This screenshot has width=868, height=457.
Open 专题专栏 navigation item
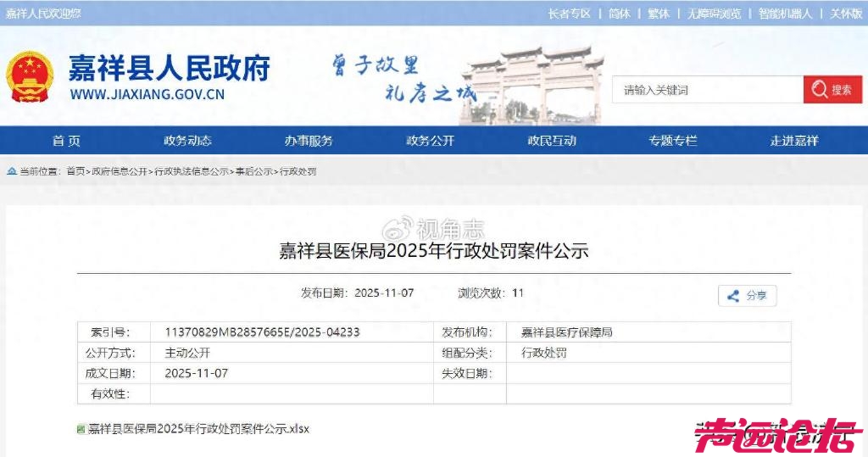point(672,141)
